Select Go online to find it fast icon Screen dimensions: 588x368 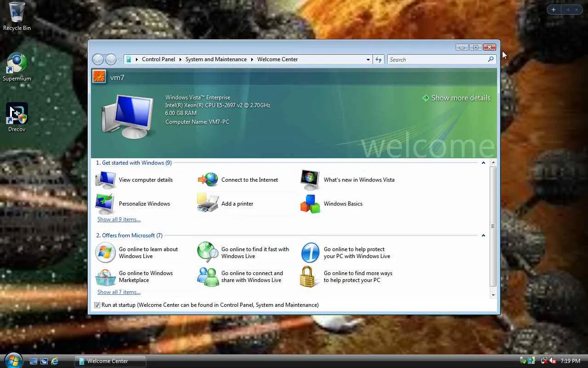208,252
